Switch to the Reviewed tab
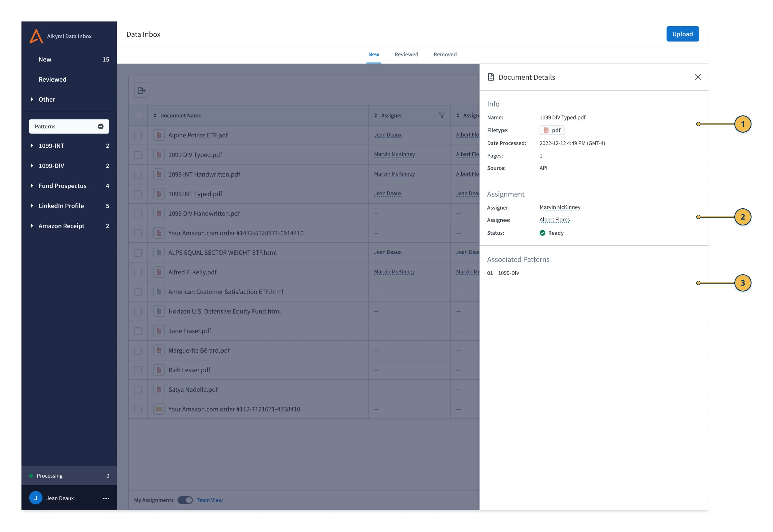 click(406, 54)
